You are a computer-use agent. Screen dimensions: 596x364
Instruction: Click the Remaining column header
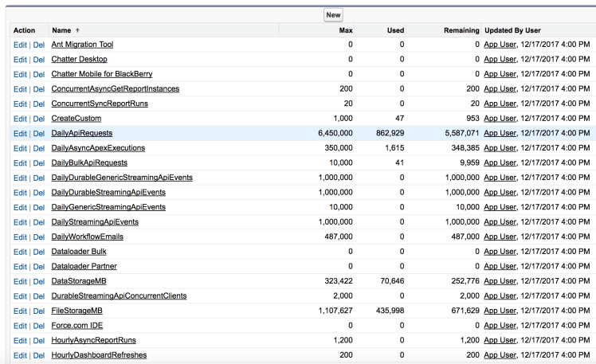point(461,30)
